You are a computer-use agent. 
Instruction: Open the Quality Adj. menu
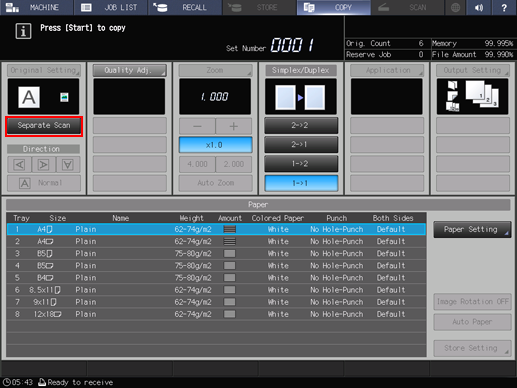[129, 70]
